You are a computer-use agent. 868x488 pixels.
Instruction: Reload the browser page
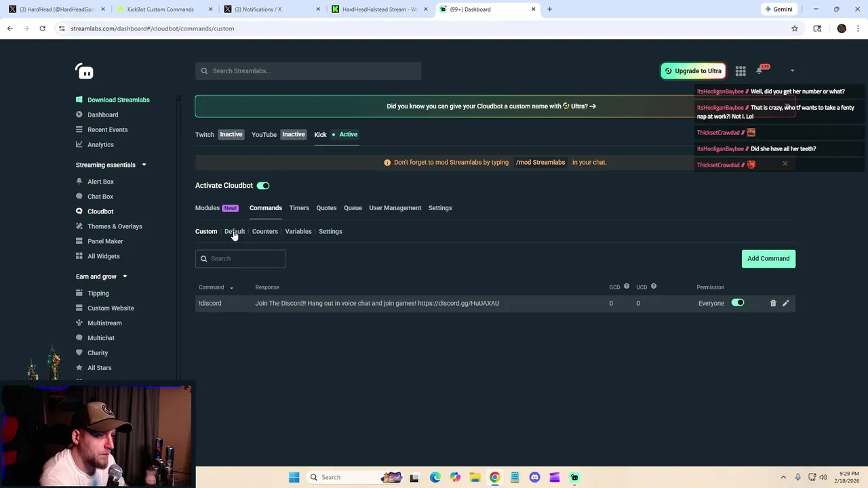coord(42,28)
